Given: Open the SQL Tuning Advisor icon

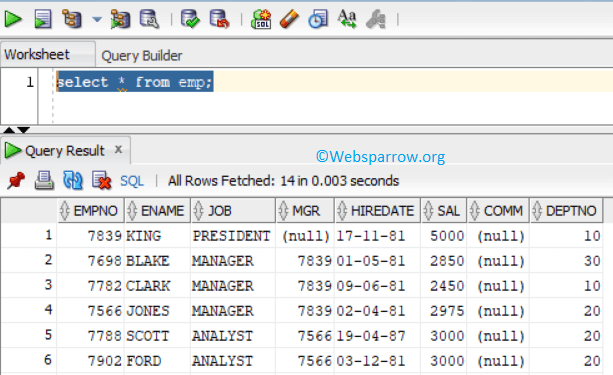Looking at the screenshot, I should point(149,19).
